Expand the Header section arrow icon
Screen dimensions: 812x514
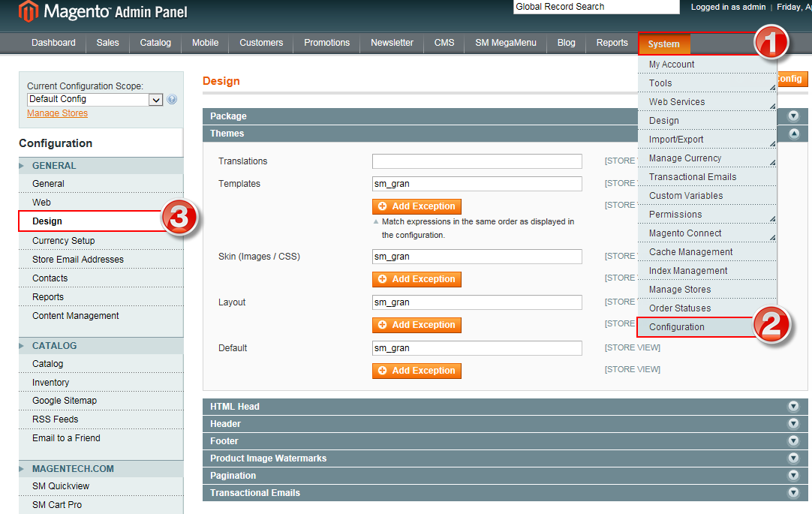pos(793,424)
